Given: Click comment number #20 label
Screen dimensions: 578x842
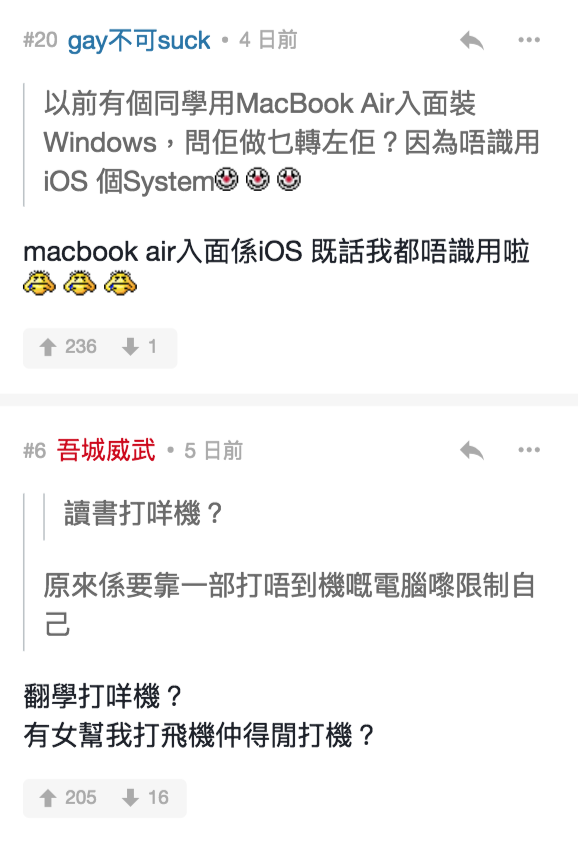Looking at the screenshot, I should point(40,40).
